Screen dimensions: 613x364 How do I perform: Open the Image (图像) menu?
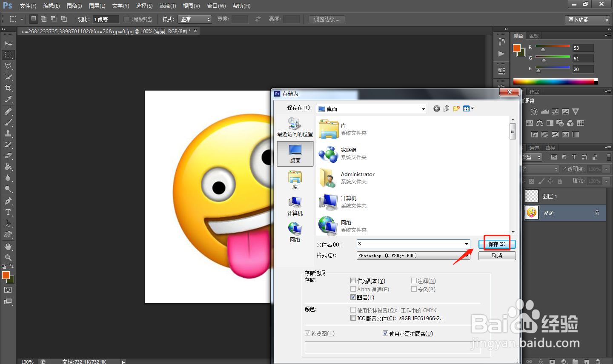[x=74, y=6]
